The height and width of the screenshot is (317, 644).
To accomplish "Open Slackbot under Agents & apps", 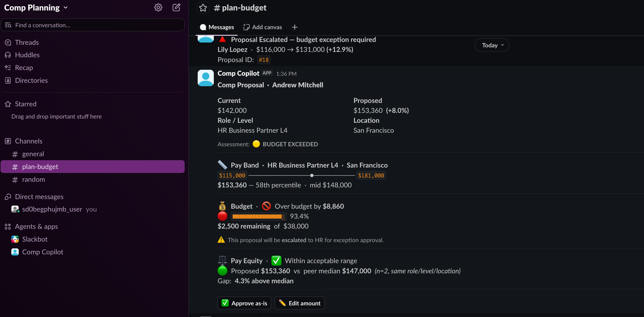I will click(35, 239).
